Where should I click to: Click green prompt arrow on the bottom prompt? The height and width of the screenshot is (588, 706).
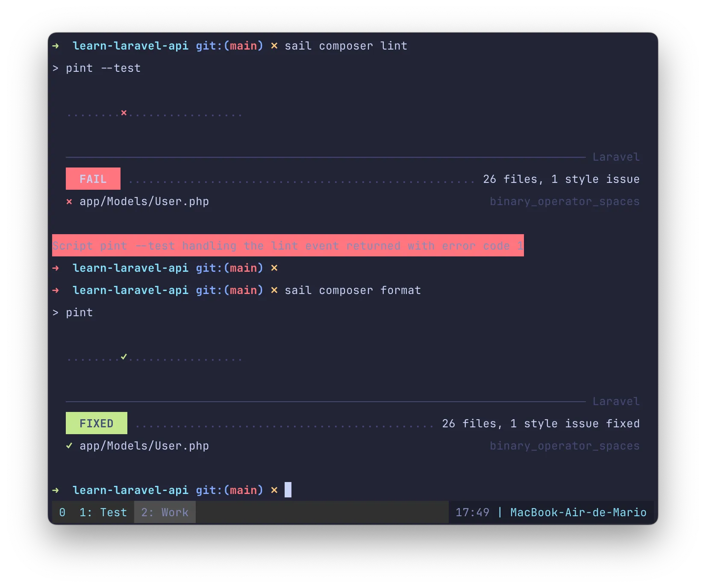pyautogui.click(x=56, y=490)
